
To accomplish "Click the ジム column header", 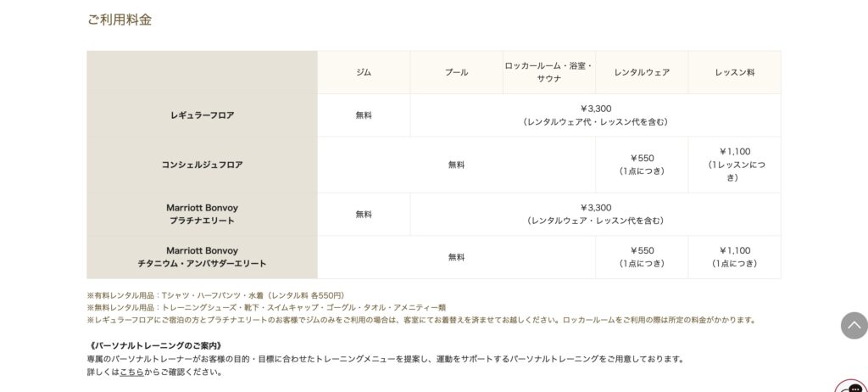I will (x=364, y=73).
